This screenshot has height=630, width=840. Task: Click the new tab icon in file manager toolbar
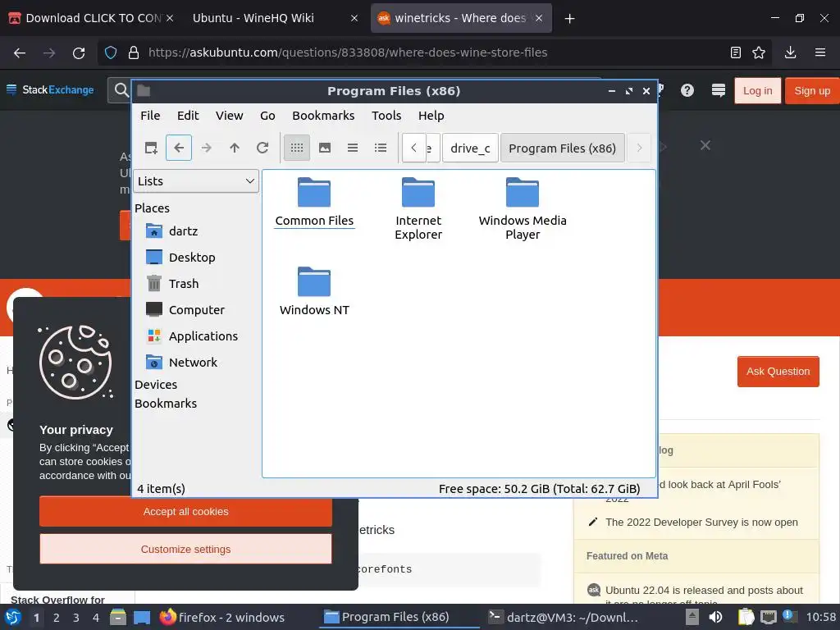(x=151, y=148)
